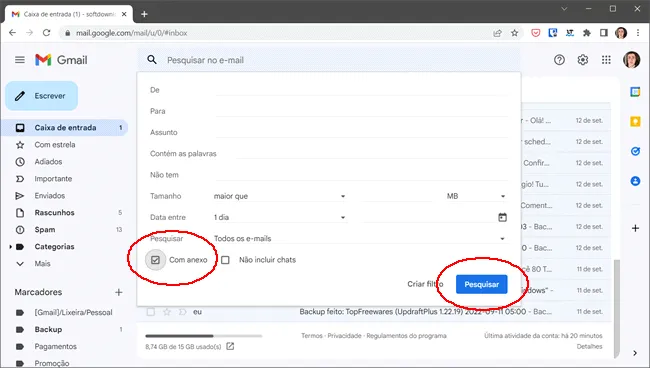Open the storage details external link icon
The width and height of the screenshot is (650, 368).
[x=230, y=346]
